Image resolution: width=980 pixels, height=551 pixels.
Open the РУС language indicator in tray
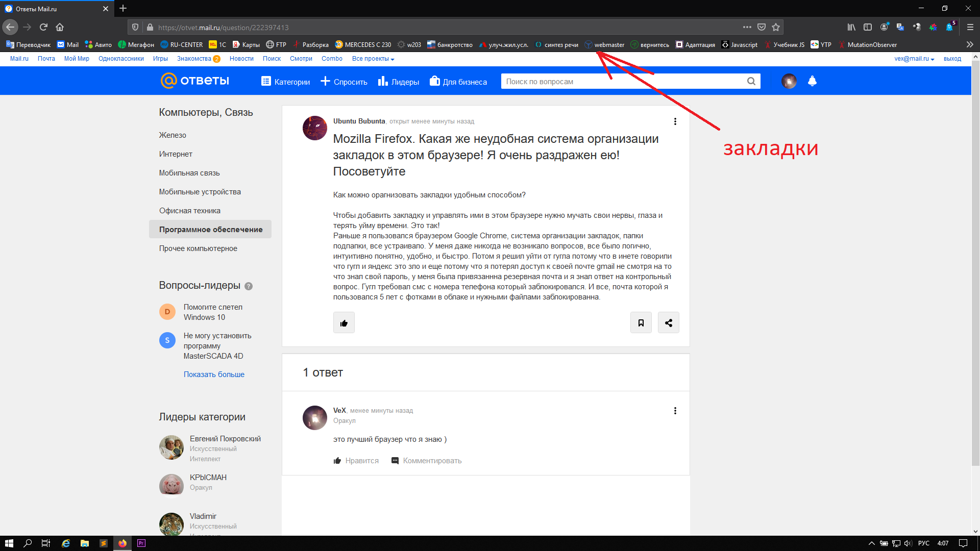(924, 543)
